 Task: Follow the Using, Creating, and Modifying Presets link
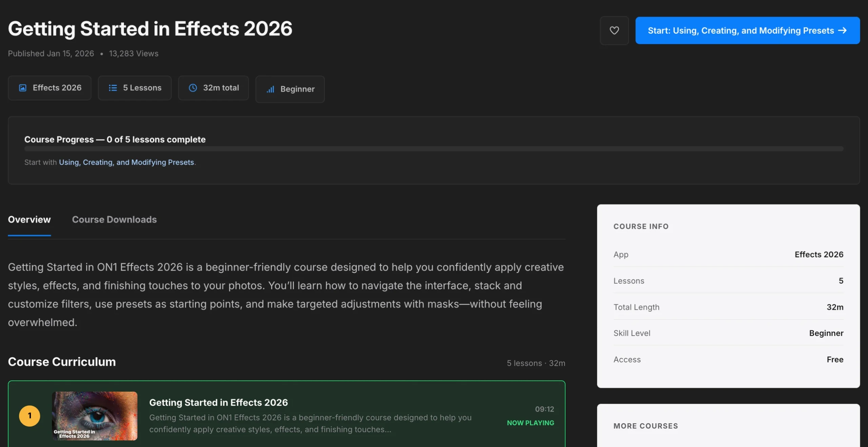(x=126, y=162)
